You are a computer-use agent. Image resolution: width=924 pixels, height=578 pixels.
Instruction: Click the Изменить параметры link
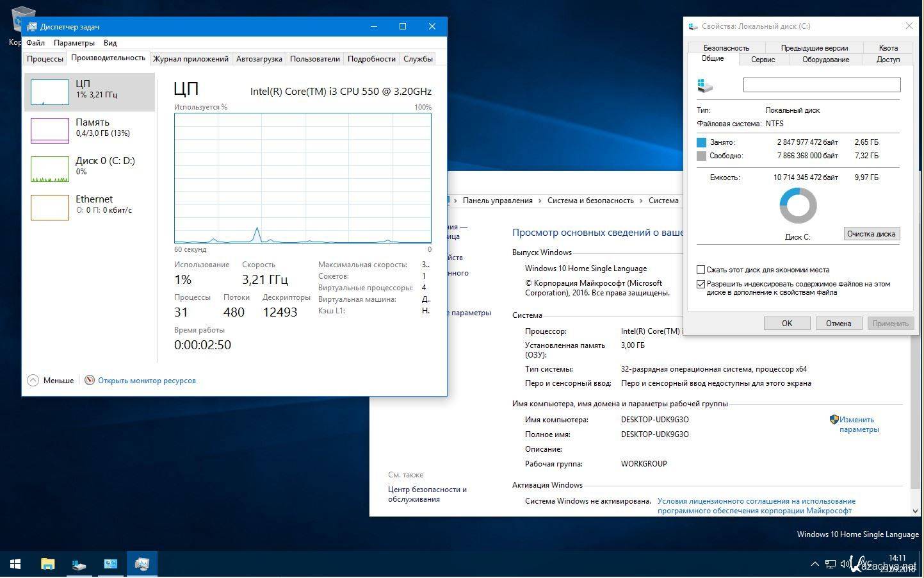click(859, 424)
